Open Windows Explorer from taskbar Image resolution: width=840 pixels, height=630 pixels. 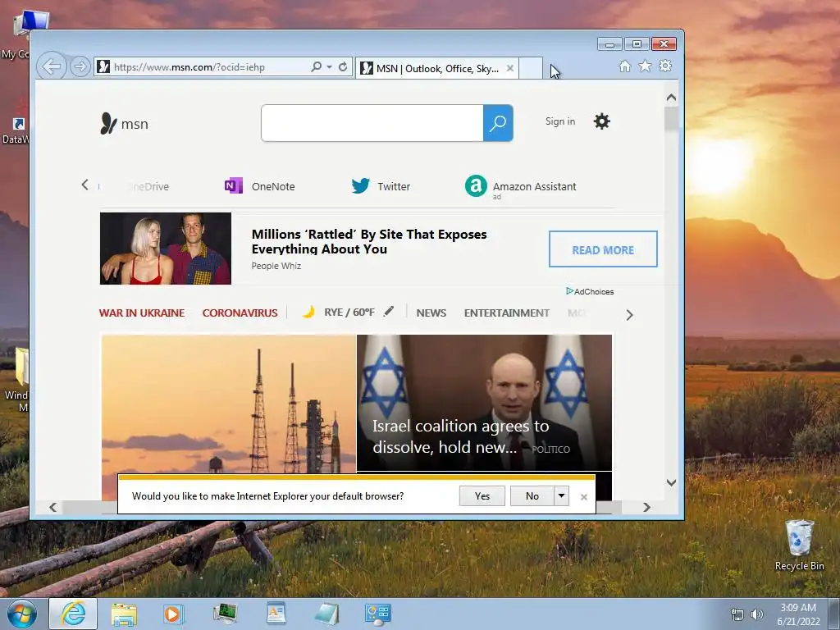pos(124,614)
